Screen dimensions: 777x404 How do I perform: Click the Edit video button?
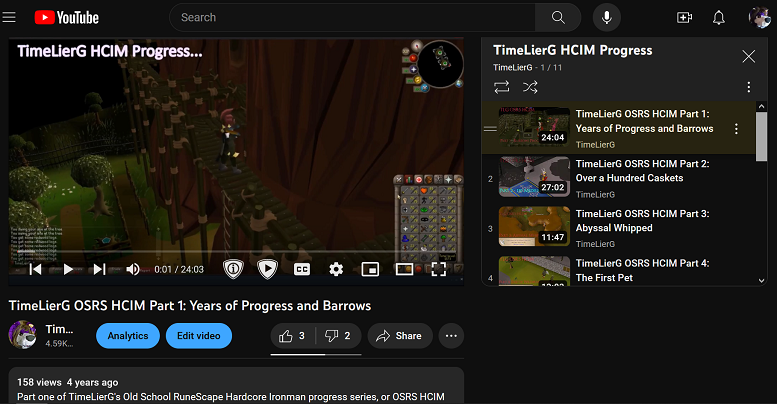199,336
